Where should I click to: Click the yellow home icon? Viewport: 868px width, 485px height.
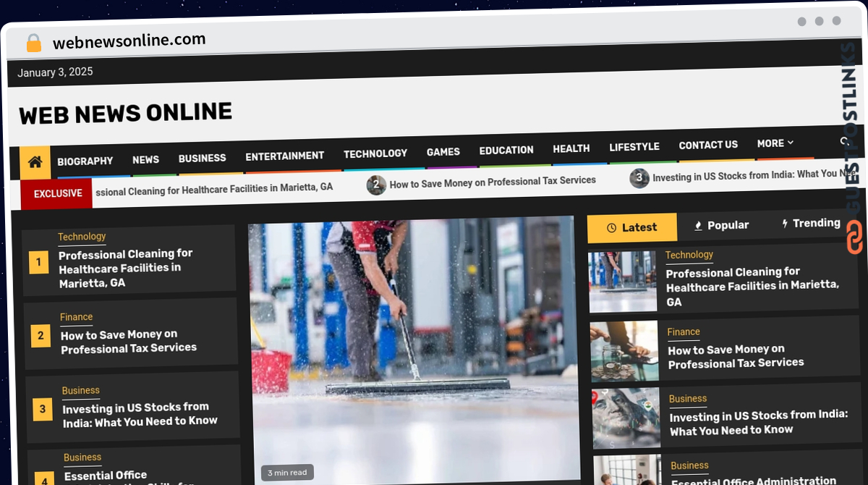35,162
